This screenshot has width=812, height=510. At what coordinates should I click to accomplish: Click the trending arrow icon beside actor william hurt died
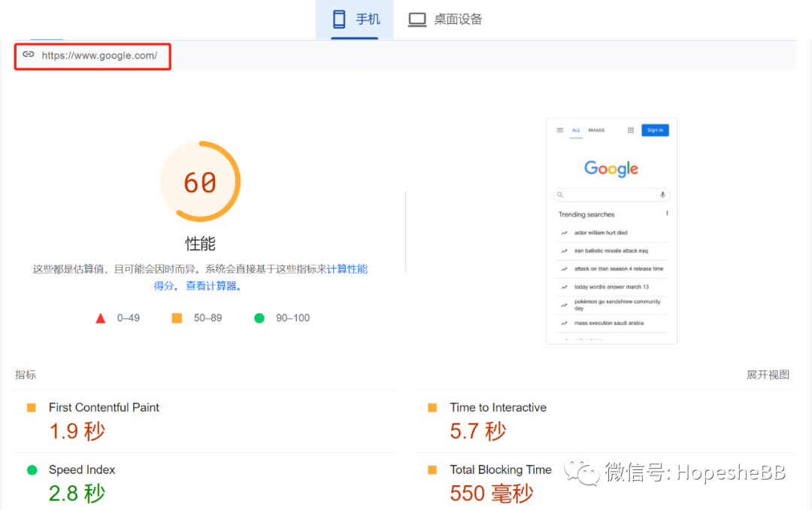click(565, 232)
